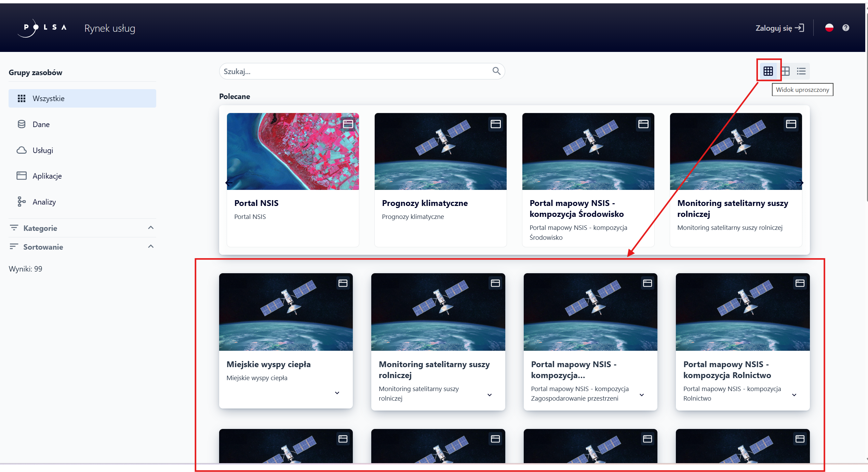Select the medium tile view icon
This screenshot has height=472, width=868.
point(785,71)
